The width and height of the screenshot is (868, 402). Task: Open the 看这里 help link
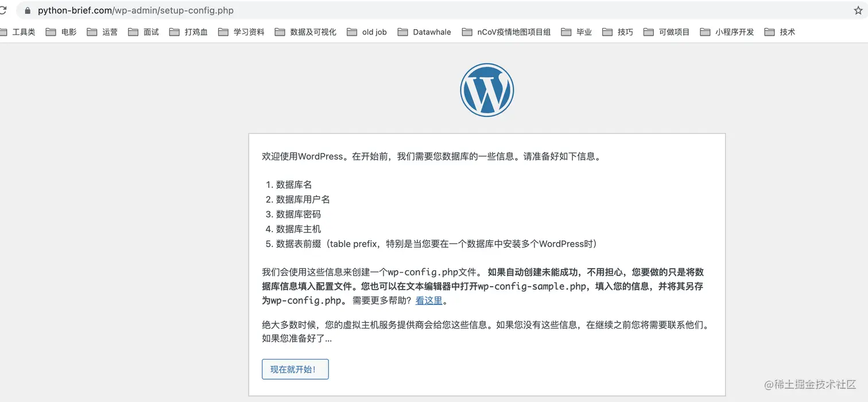[x=429, y=300]
